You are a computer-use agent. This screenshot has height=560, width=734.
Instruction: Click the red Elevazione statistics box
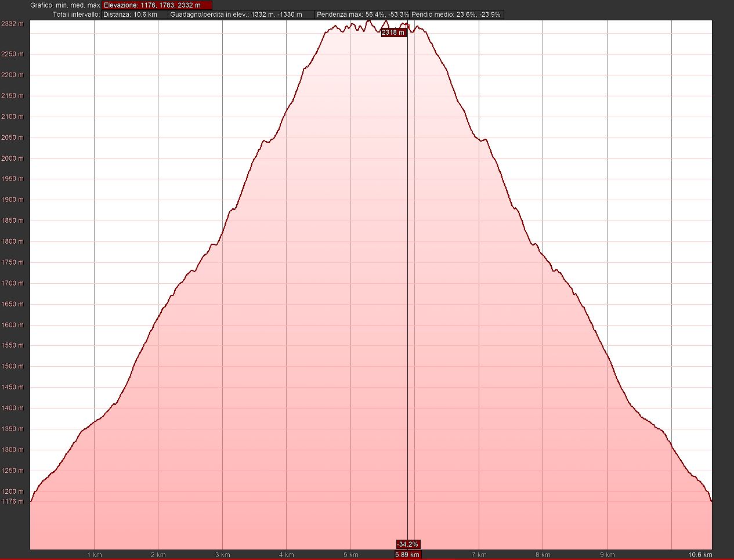point(157,5)
